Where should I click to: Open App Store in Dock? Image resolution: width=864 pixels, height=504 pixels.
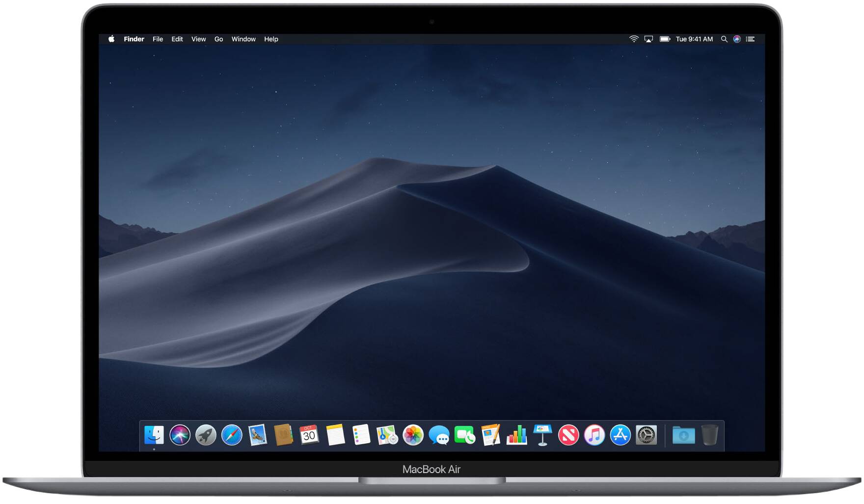pos(621,435)
